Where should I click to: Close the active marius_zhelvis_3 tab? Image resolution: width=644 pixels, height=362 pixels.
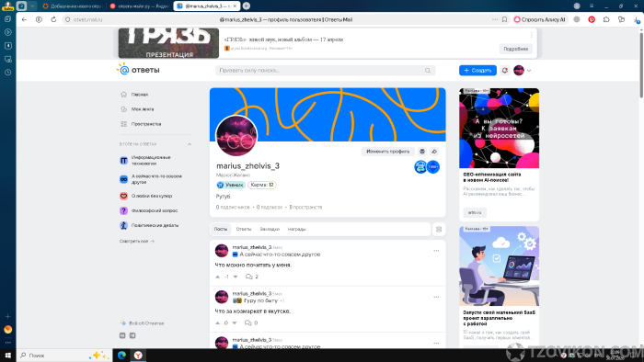point(235,6)
